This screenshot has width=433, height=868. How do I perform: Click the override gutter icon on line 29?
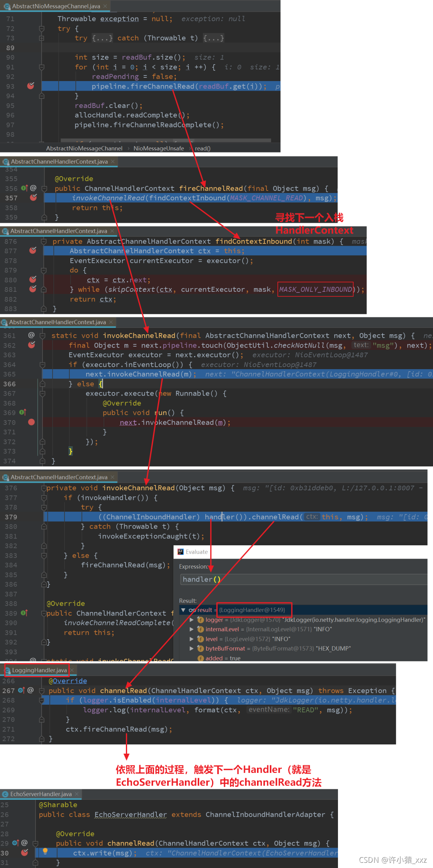click(x=16, y=843)
